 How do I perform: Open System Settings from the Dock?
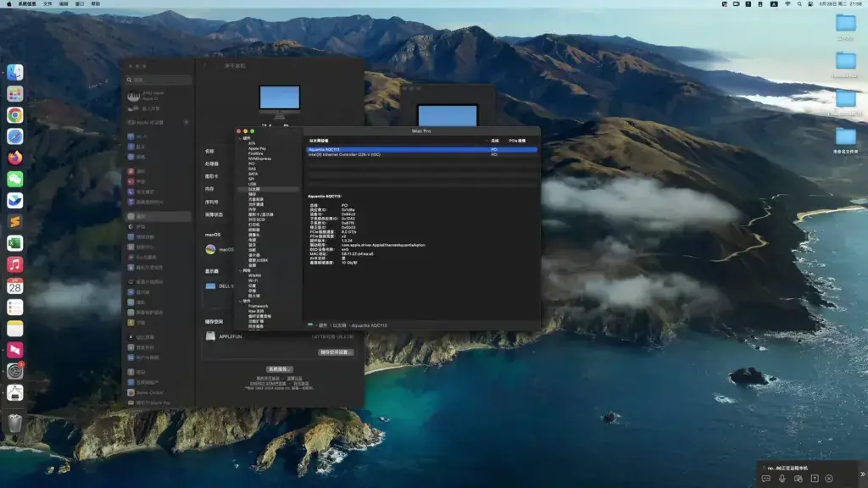coord(15,371)
